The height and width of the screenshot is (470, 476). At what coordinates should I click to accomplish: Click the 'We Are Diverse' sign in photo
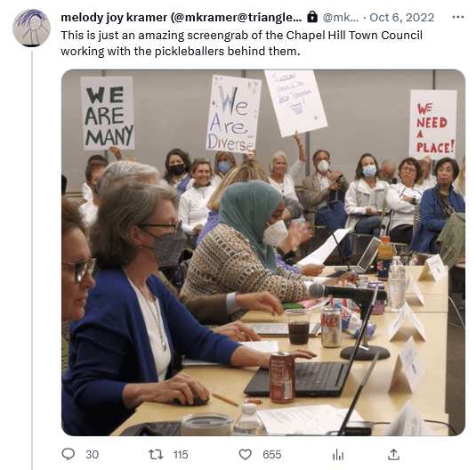[233, 115]
